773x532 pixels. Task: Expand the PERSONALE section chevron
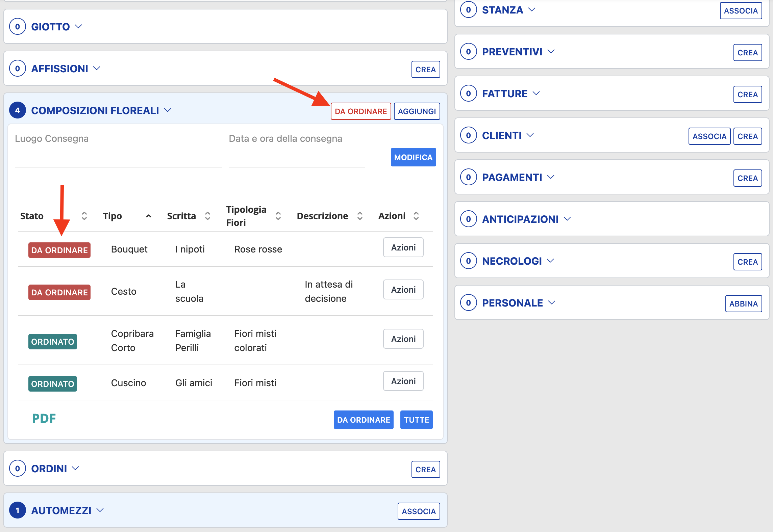[x=552, y=303]
